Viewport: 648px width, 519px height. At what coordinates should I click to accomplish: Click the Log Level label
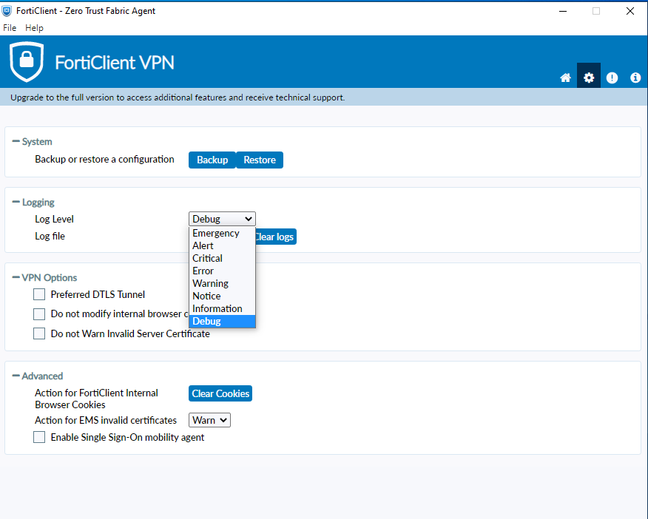54,219
